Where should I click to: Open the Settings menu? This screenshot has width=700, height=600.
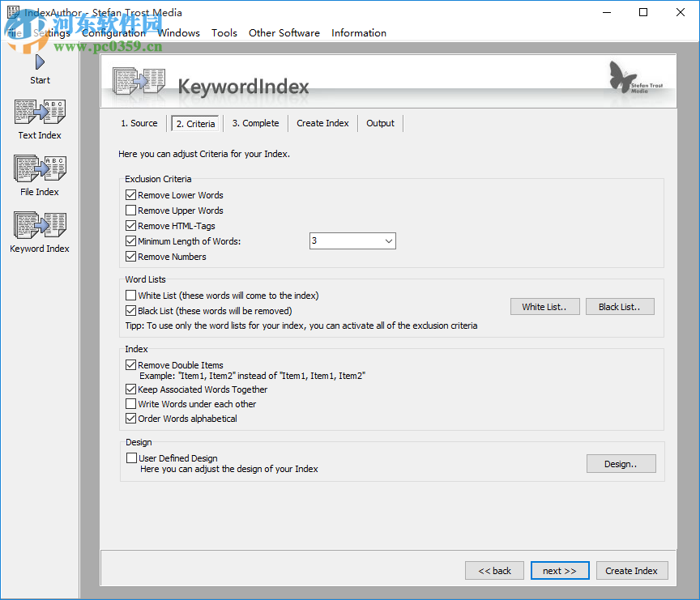click(x=49, y=32)
